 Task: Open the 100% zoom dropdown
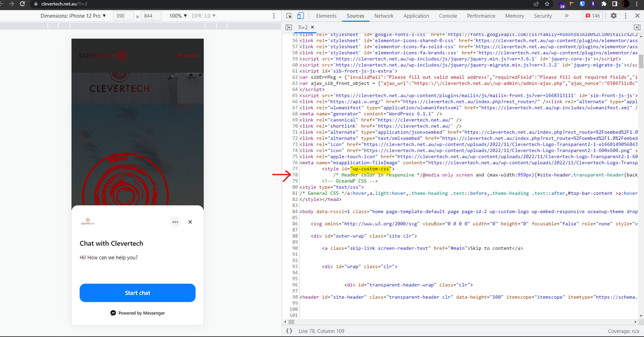(178, 16)
